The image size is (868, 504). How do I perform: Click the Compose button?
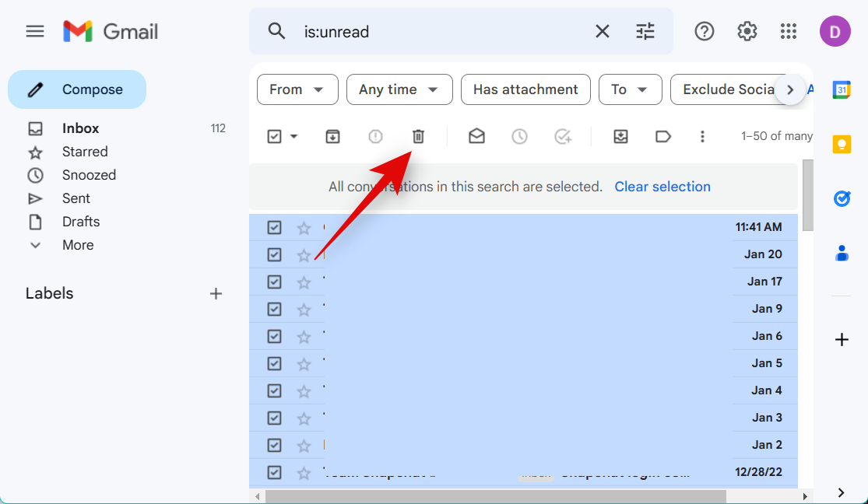77,89
